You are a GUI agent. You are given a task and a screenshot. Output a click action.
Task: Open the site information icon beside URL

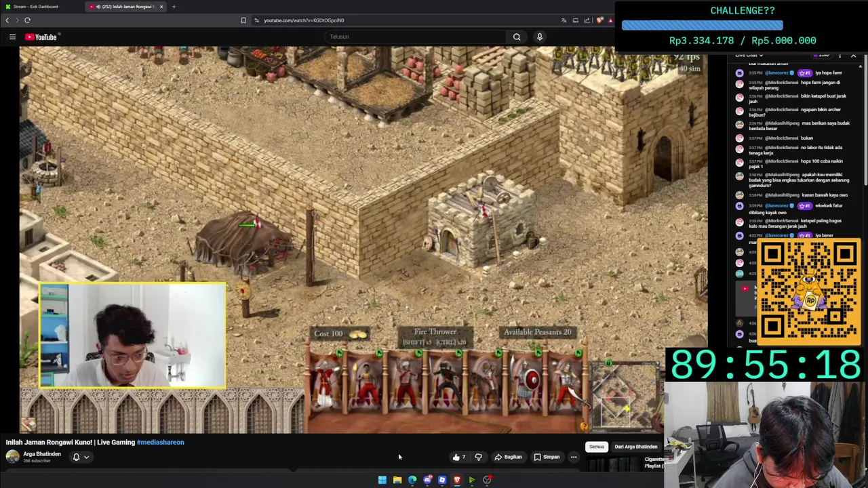click(256, 20)
